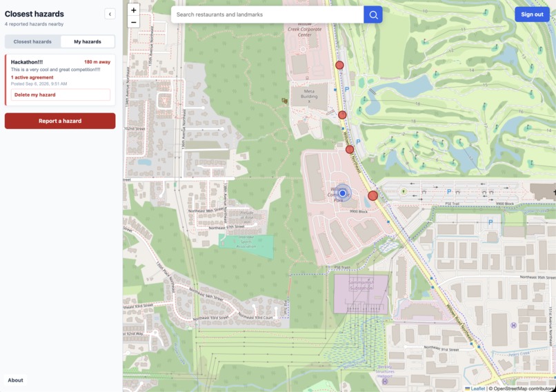Open the Hackathon!!! hazard card title
Screen dimensions: 556x392
click(x=27, y=62)
